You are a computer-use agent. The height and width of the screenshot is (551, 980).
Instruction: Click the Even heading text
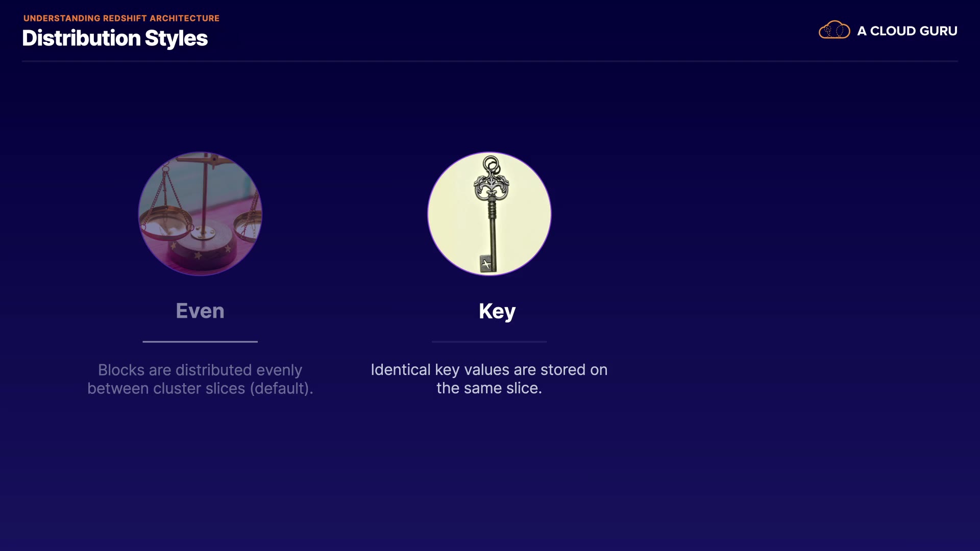(x=200, y=311)
